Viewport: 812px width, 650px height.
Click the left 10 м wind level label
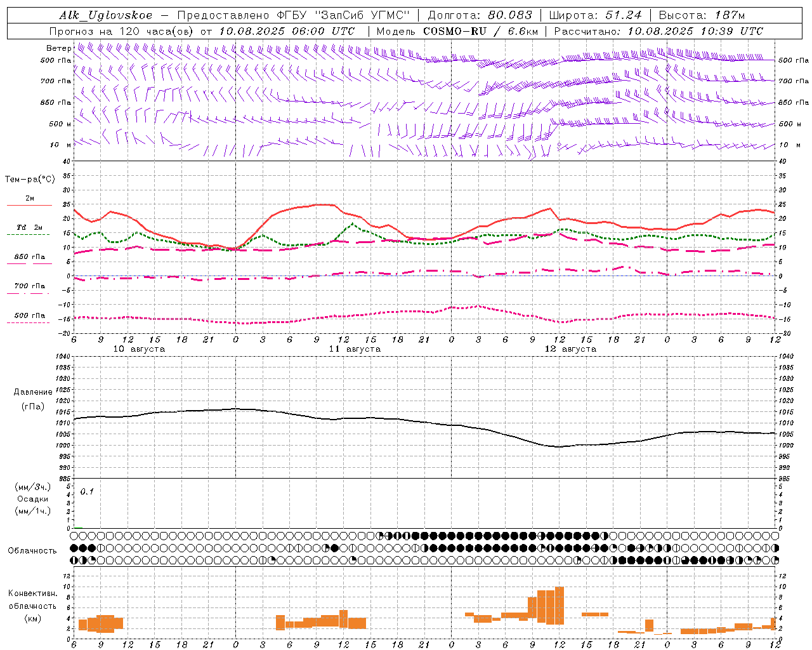pyautogui.click(x=60, y=145)
